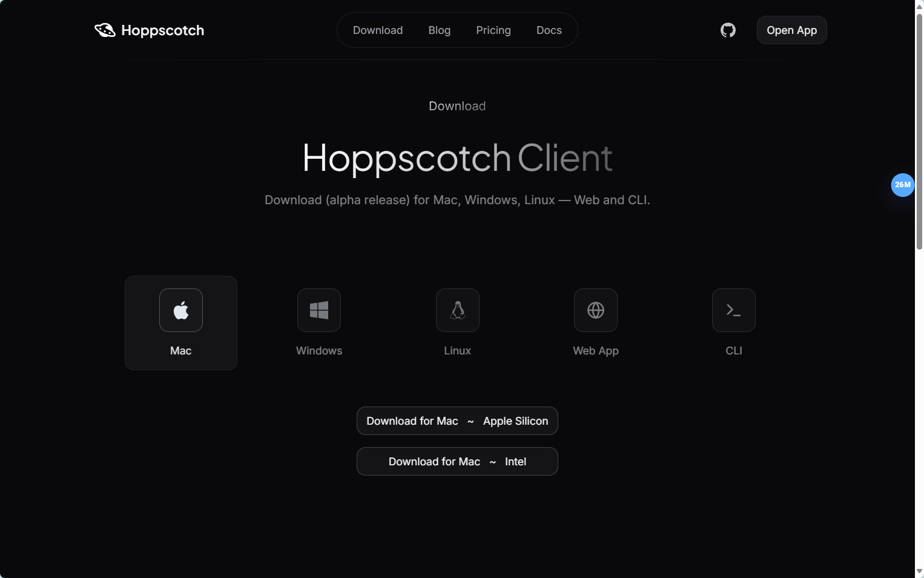This screenshot has width=924, height=578.
Task: Select the Linux penguin icon
Action: [x=458, y=310]
